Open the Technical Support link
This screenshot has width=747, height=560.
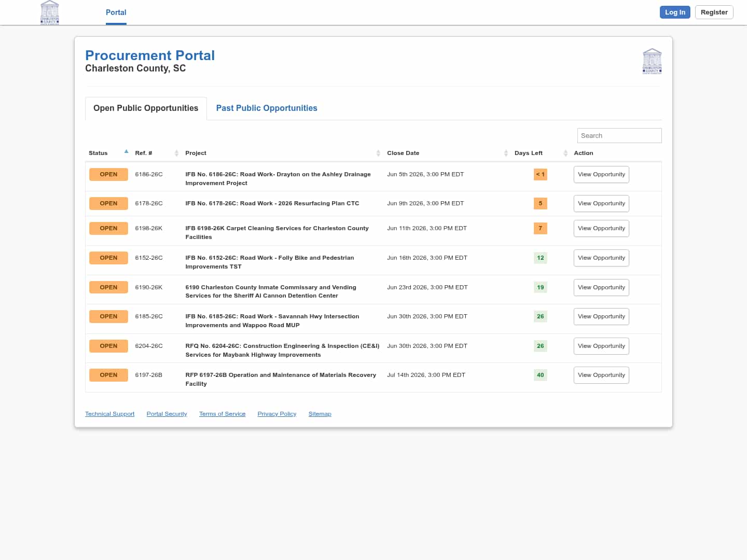109,414
